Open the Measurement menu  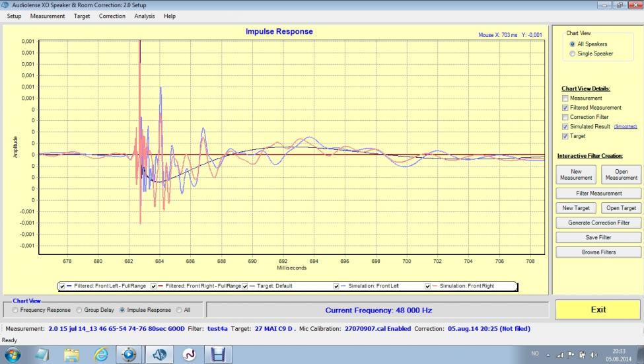[x=48, y=16]
